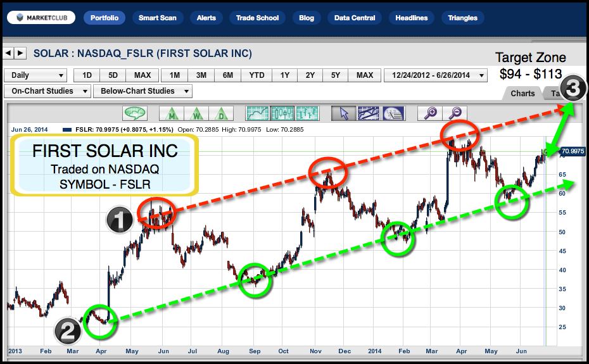Set chart range to 3M
This screenshot has height=364, width=589.
pyautogui.click(x=201, y=75)
